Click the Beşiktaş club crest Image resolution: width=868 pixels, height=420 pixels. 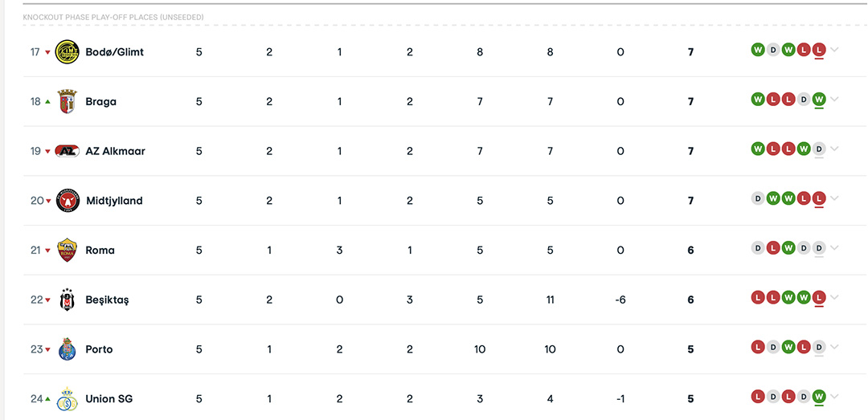point(68,300)
